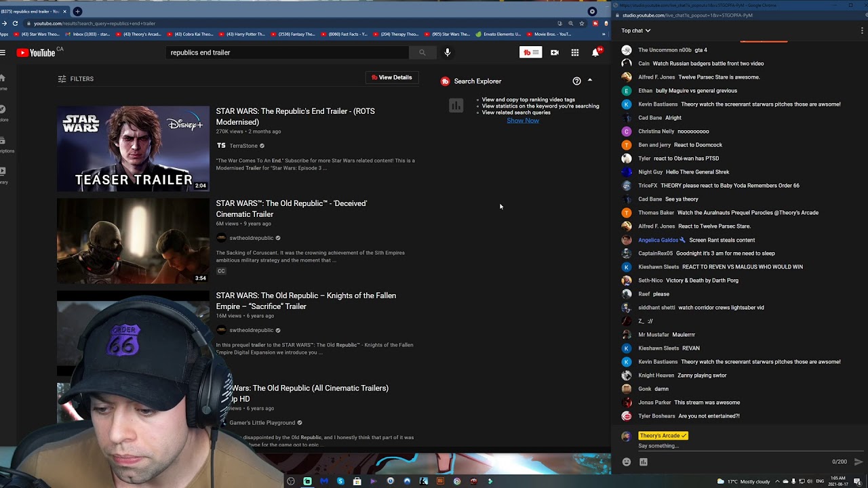Open the YouTube hamburger guide menu
This screenshot has height=488, width=868.
click(x=3, y=52)
